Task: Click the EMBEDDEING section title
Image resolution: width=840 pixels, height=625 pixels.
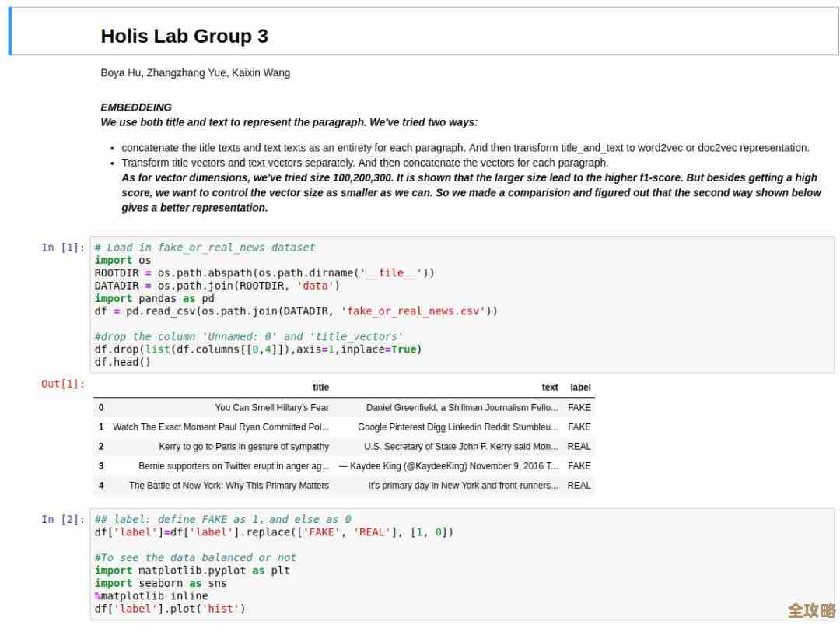Action: [x=136, y=107]
